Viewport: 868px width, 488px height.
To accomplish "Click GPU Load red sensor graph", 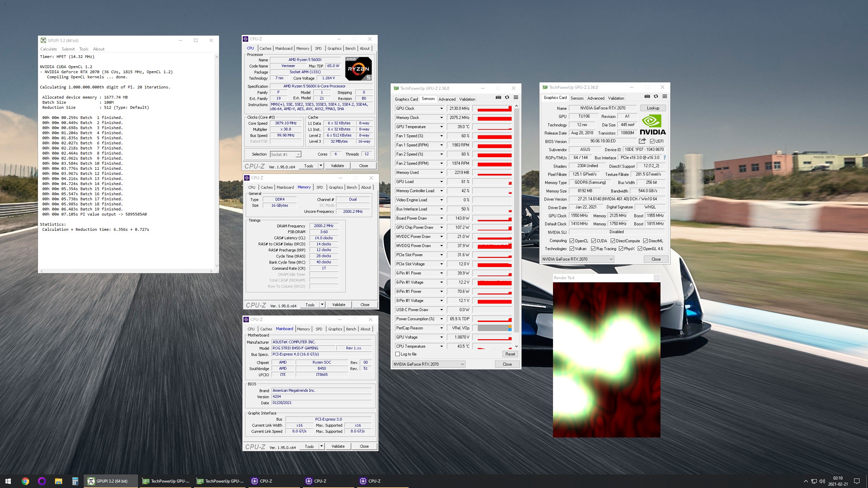I will tap(492, 182).
